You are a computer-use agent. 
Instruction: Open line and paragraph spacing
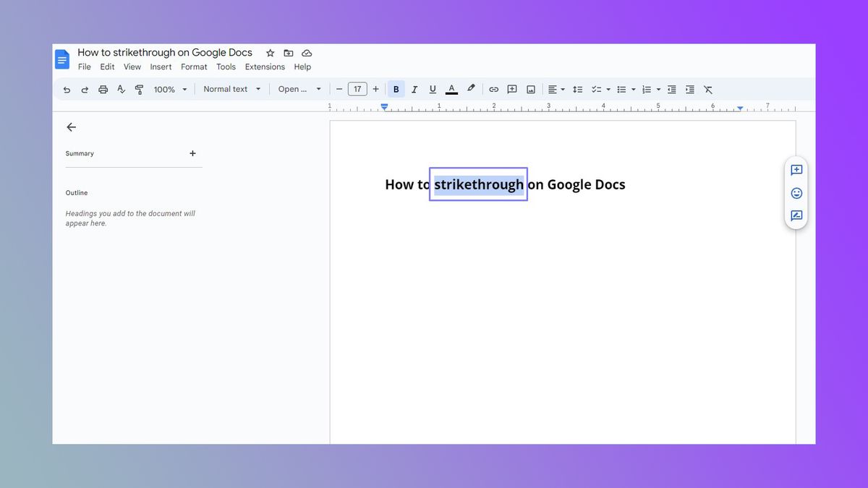577,90
